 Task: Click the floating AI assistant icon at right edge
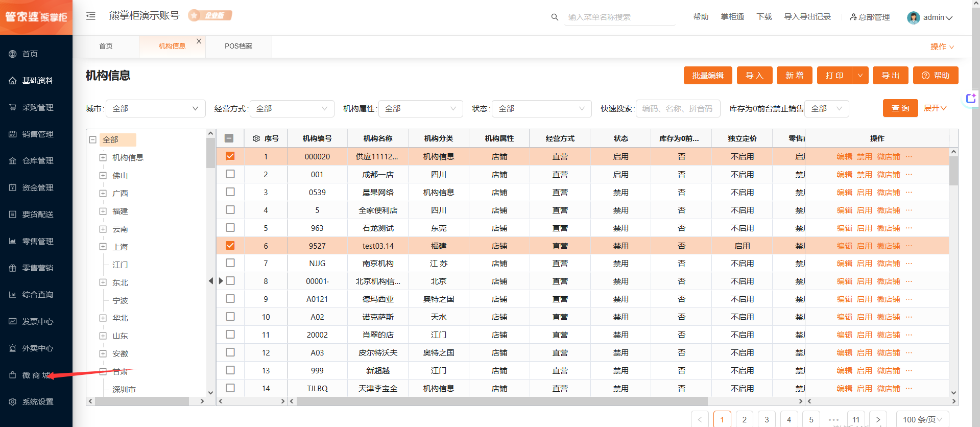[970, 99]
